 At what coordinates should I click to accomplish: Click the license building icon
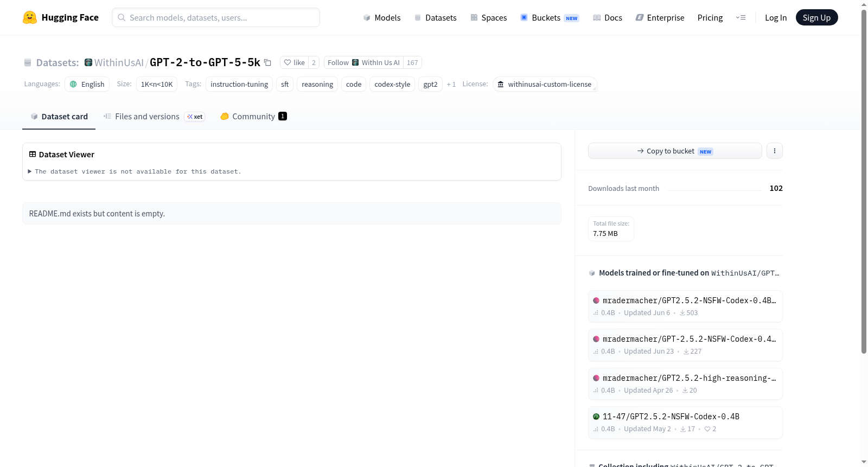click(x=501, y=84)
